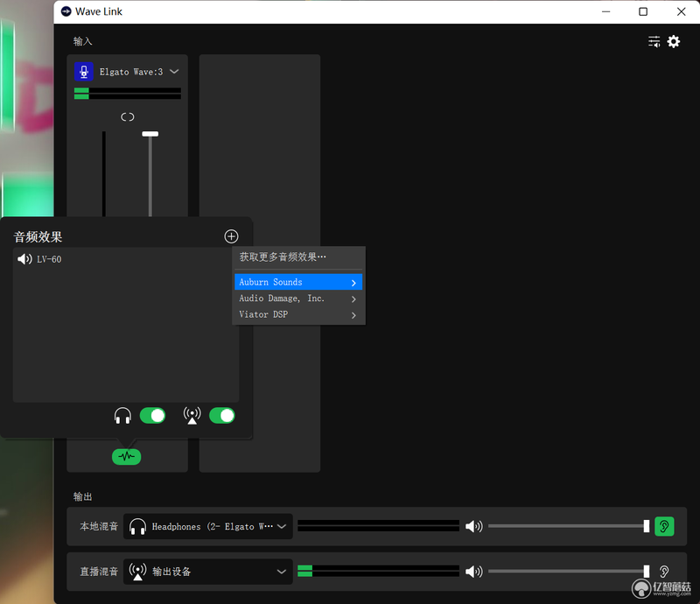Add an audio effect with the plus icon
The width and height of the screenshot is (700, 604).
[x=231, y=236]
